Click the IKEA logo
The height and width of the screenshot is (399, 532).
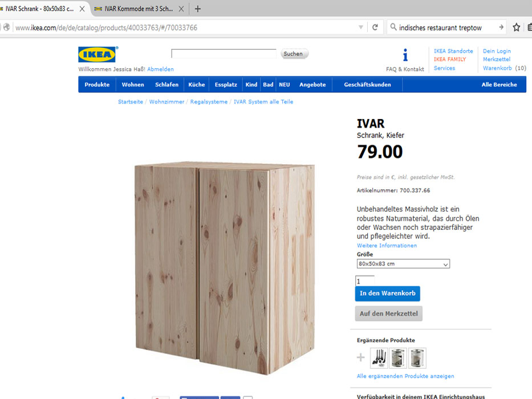pos(97,54)
